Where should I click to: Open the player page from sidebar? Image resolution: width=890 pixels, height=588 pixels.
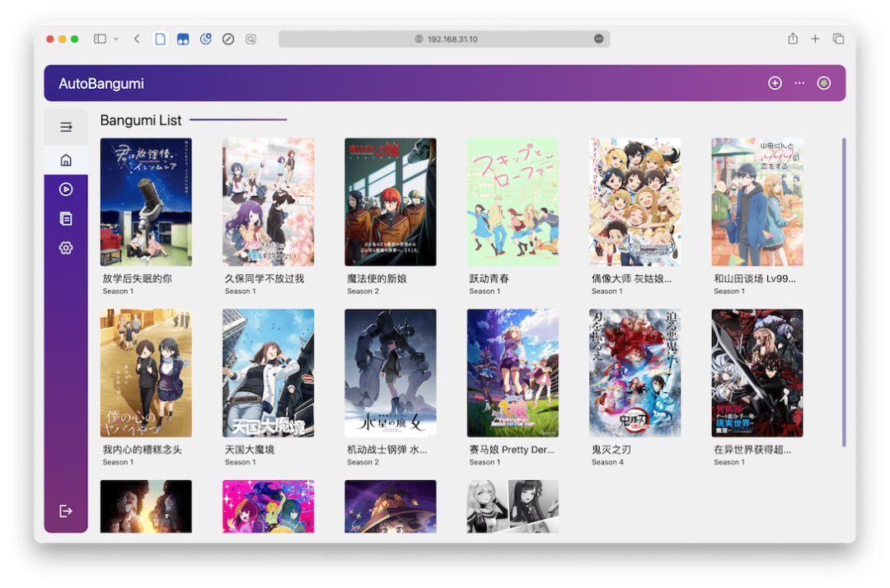66,189
